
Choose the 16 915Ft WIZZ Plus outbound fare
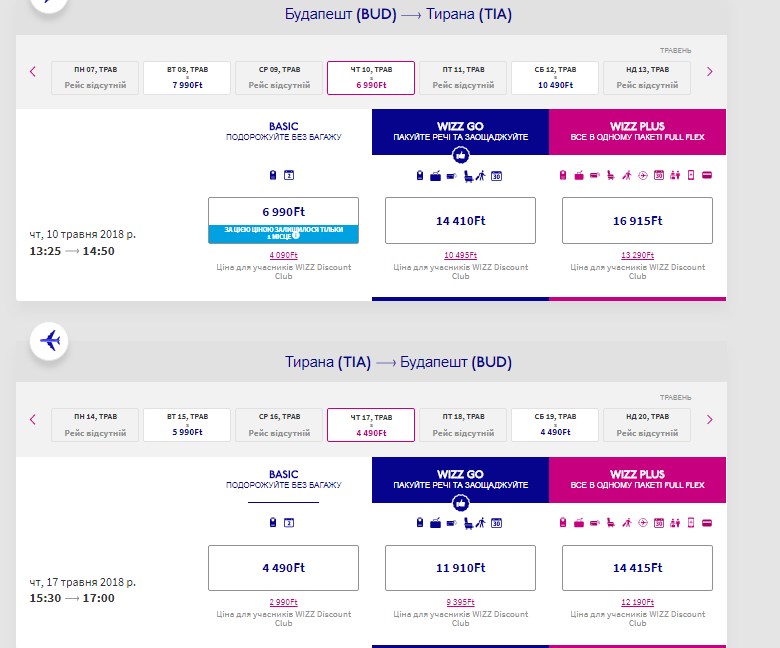pos(637,221)
